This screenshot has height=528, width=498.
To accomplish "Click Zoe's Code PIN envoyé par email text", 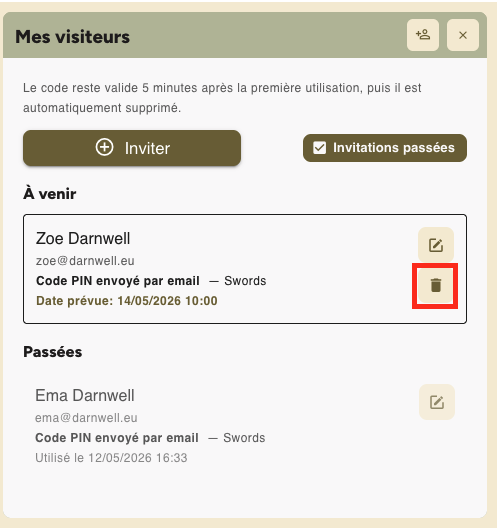I will tap(118, 280).
